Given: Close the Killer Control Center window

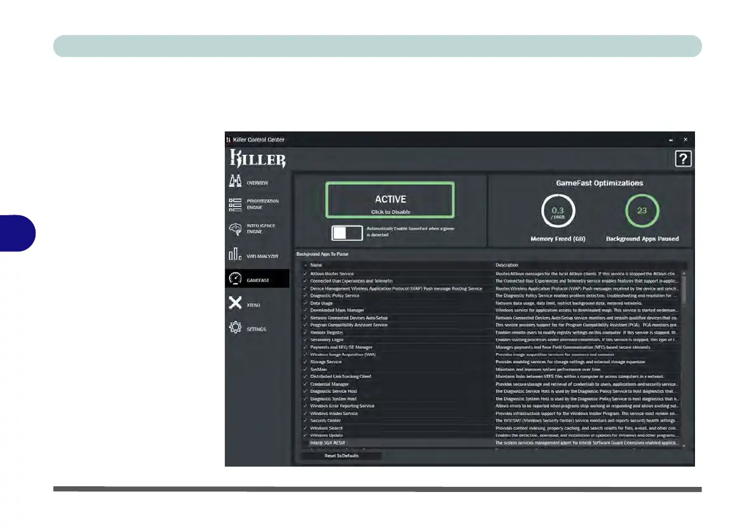Looking at the screenshot, I should tap(685, 140).
